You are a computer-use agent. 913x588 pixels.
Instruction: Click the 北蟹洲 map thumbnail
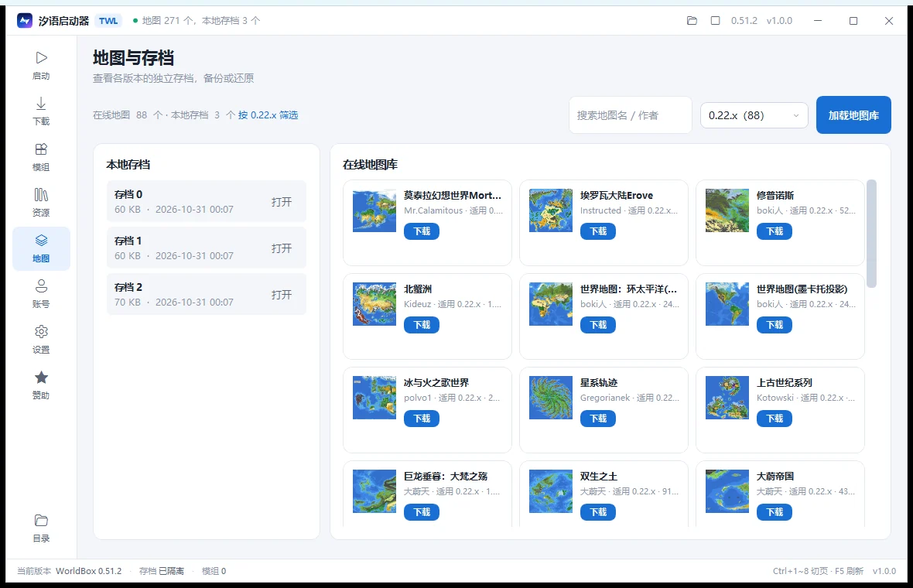pos(374,304)
